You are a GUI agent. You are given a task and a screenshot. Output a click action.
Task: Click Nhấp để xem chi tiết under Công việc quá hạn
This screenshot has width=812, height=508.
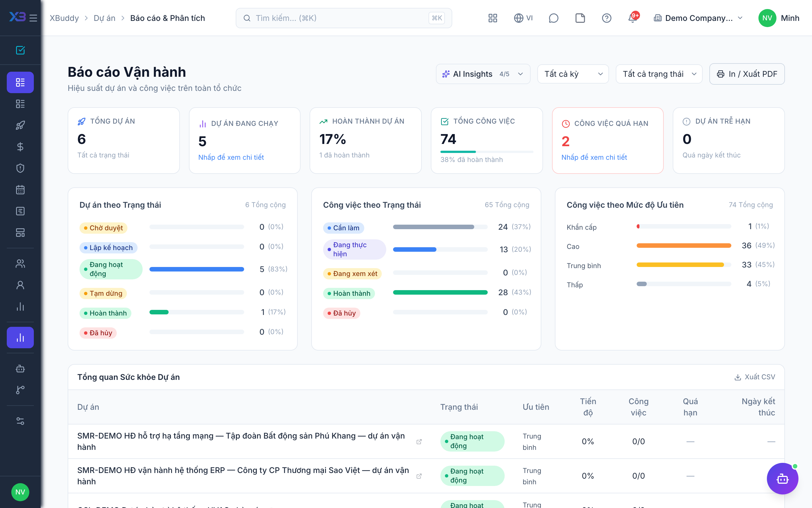594,157
